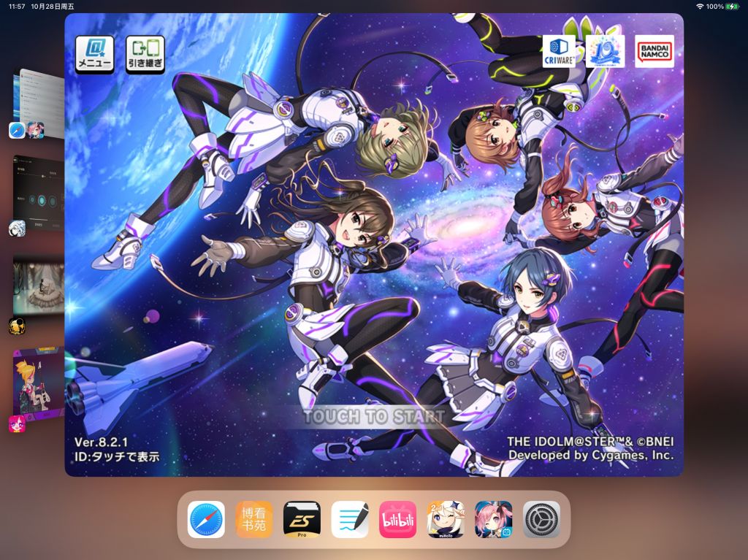The width and height of the screenshot is (748, 560).
Task: Tap the white-haired character app icon
Action: [x=18, y=229]
